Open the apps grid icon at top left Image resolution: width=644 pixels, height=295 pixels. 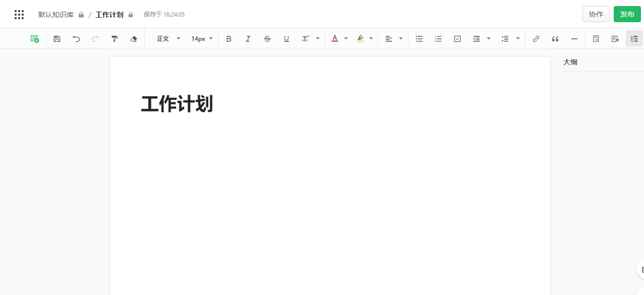click(19, 14)
